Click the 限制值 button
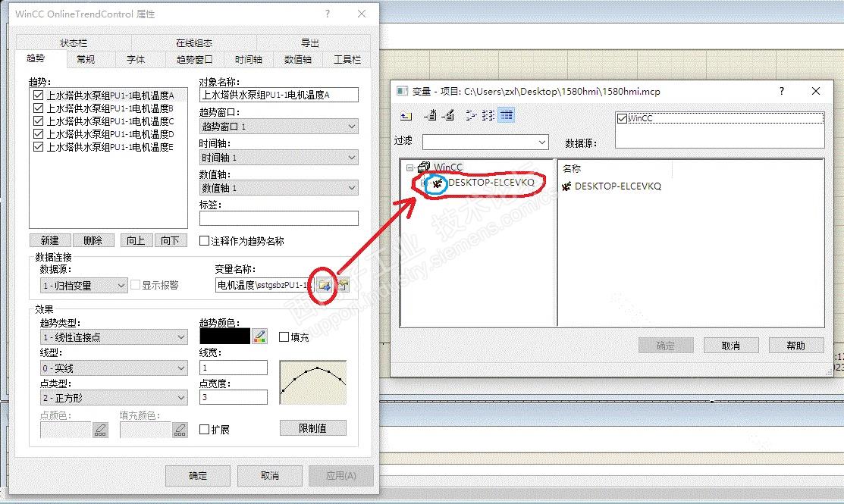This screenshot has height=504, width=844. coord(312,428)
